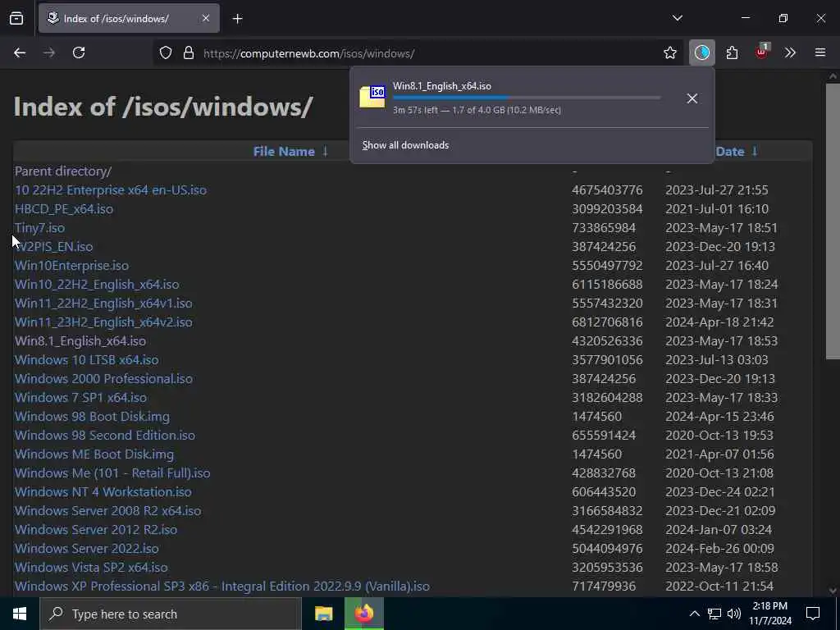This screenshot has height=630, width=840.
Task: Reload the current page
Action: (79, 53)
